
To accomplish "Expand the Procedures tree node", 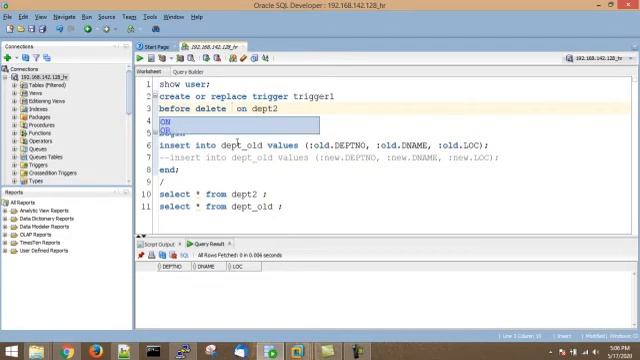I will click(x=15, y=125).
